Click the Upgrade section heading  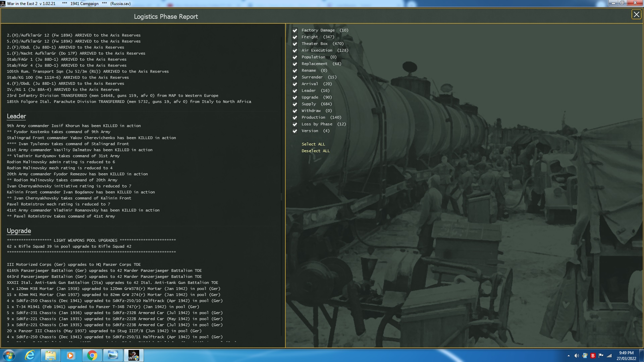pos(19,231)
